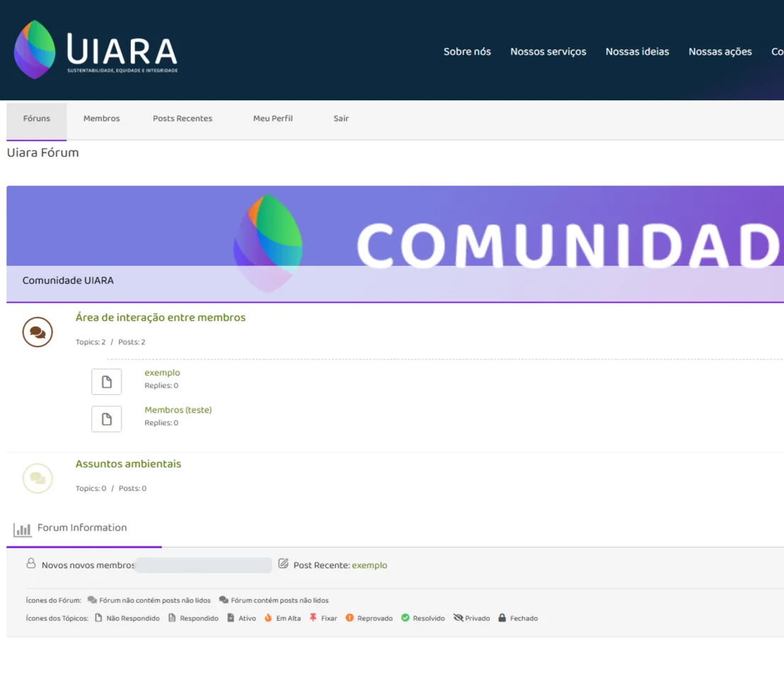Open the Post Recente exemplo link

point(369,565)
